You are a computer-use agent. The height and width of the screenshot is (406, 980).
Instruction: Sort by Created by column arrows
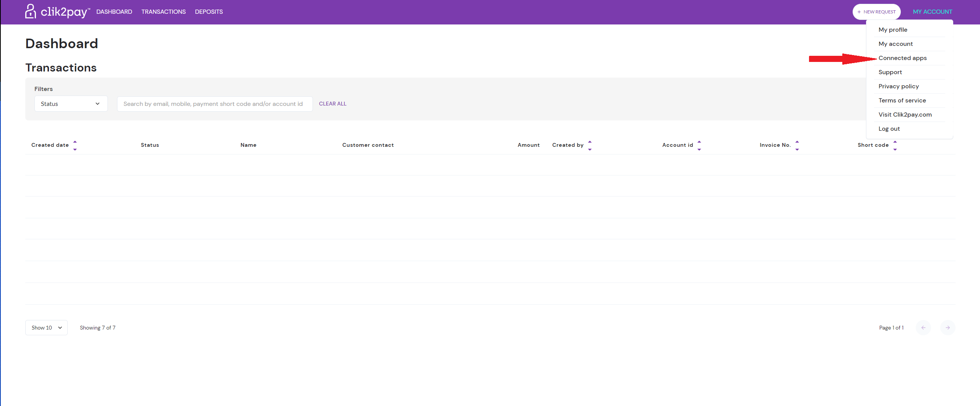(589, 145)
